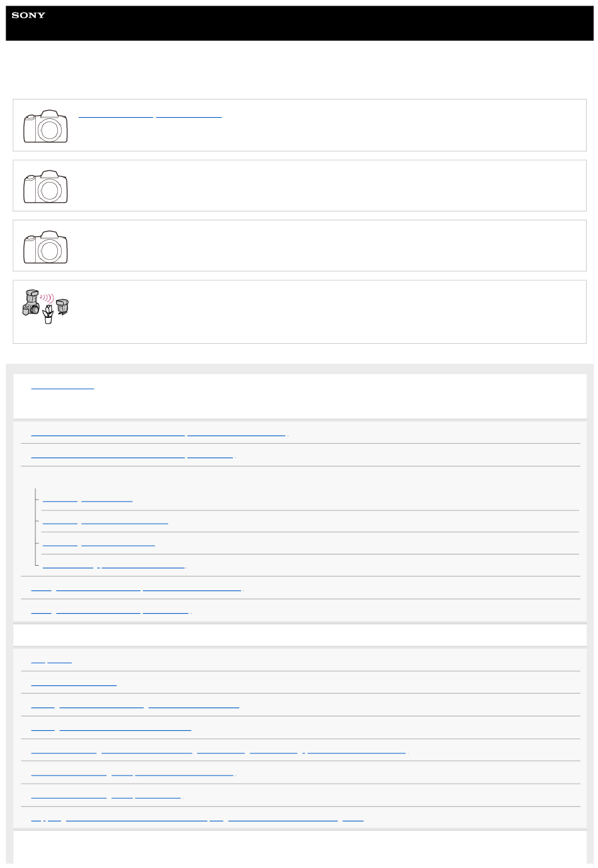This screenshot has width=598, height=868.
Task: Open final link at bottom of lower list
Action: pos(197,819)
